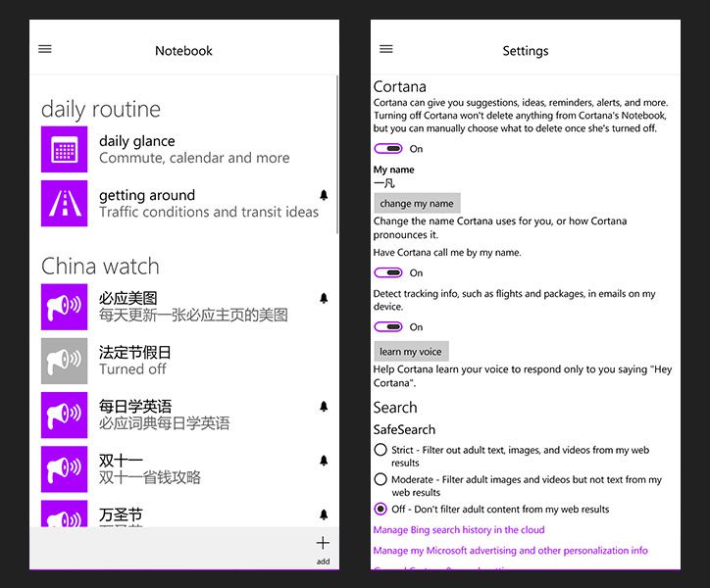Click the bell icon beside 必应美图

[324, 298]
